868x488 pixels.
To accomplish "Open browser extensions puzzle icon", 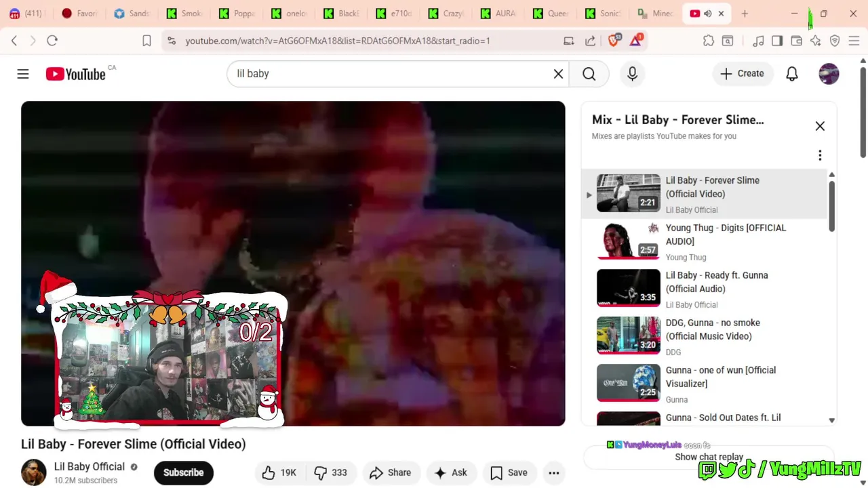I will click(709, 41).
